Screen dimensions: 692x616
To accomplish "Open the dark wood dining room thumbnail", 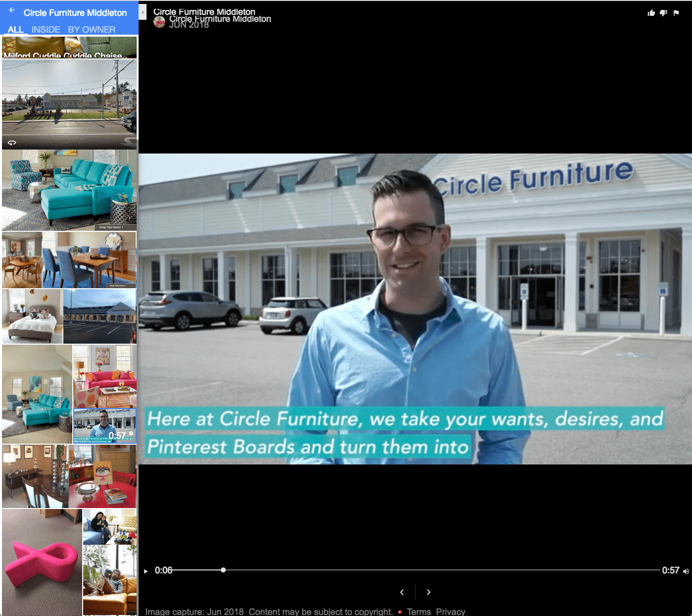I will click(x=35, y=476).
